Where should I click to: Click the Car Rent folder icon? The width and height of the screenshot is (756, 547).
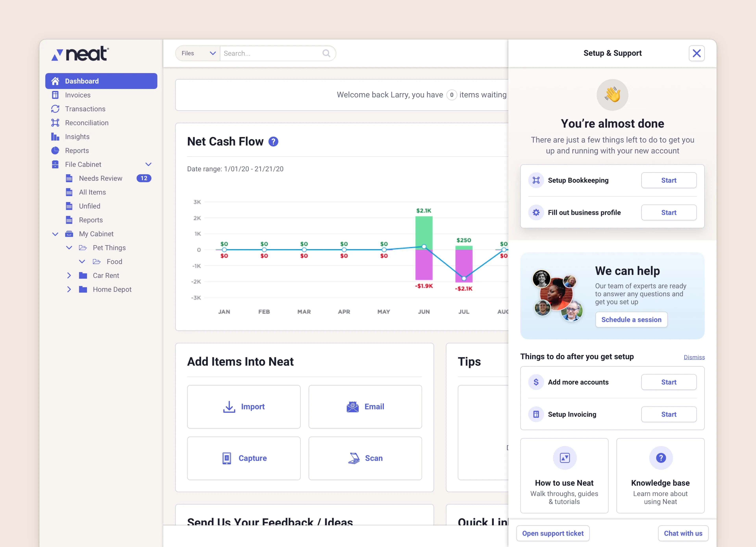coord(83,275)
